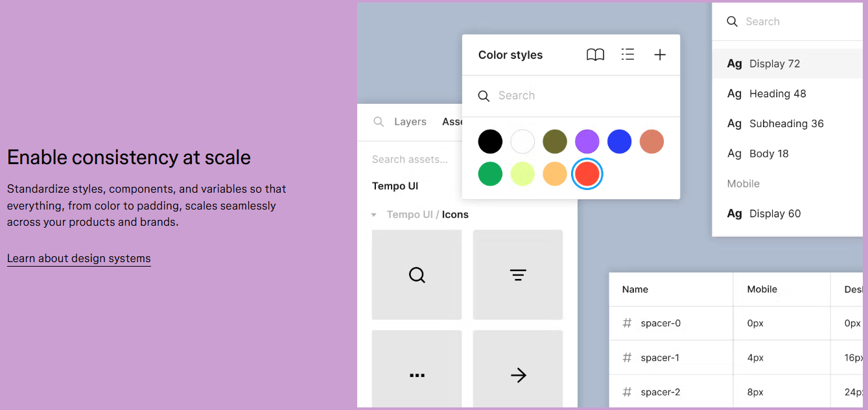The width and height of the screenshot is (868, 410).
Task: Choose the purple color swatch
Action: pos(587,141)
